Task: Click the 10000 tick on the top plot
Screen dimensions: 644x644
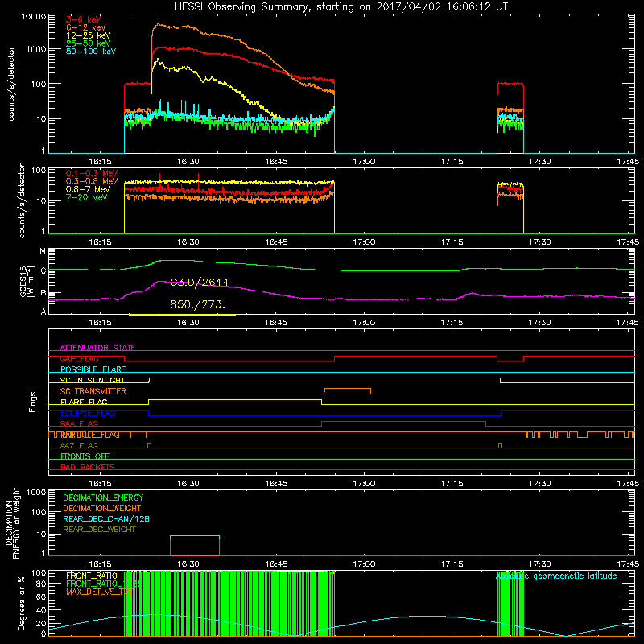Action: (x=34, y=17)
